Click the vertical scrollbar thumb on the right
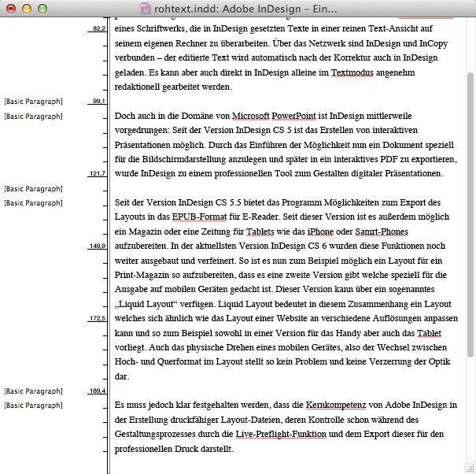476x474 pixels. [470, 213]
